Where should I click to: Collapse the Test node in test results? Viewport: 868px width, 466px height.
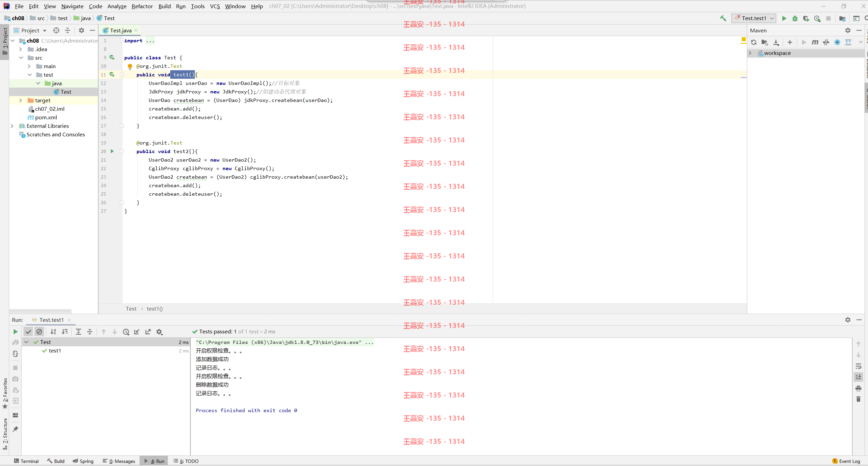(x=26, y=342)
